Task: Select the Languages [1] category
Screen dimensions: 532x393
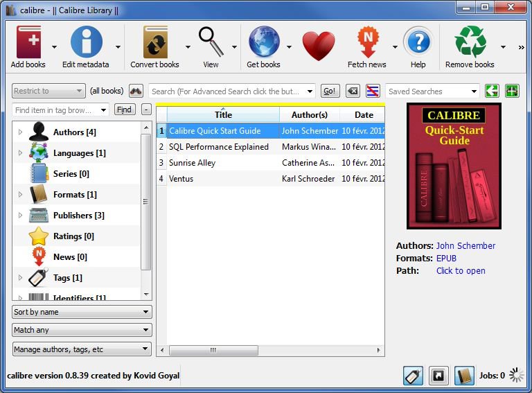Action: click(76, 153)
